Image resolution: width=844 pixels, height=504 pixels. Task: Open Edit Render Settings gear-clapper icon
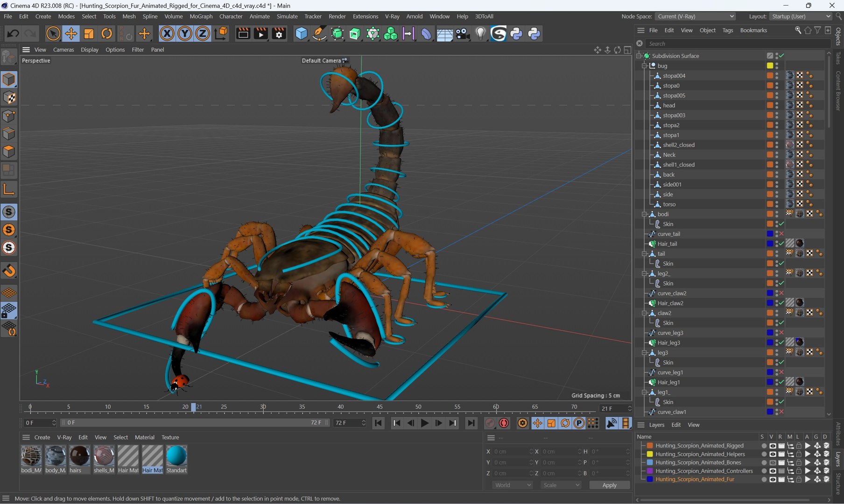coord(279,34)
